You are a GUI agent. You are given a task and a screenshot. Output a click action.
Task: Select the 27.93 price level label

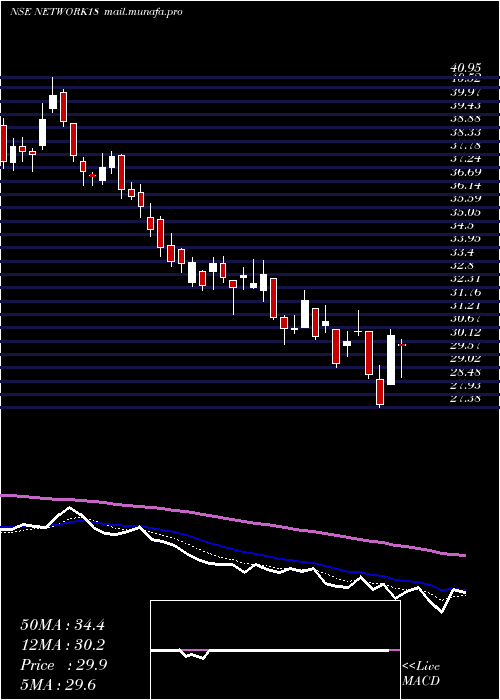(x=465, y=385)
